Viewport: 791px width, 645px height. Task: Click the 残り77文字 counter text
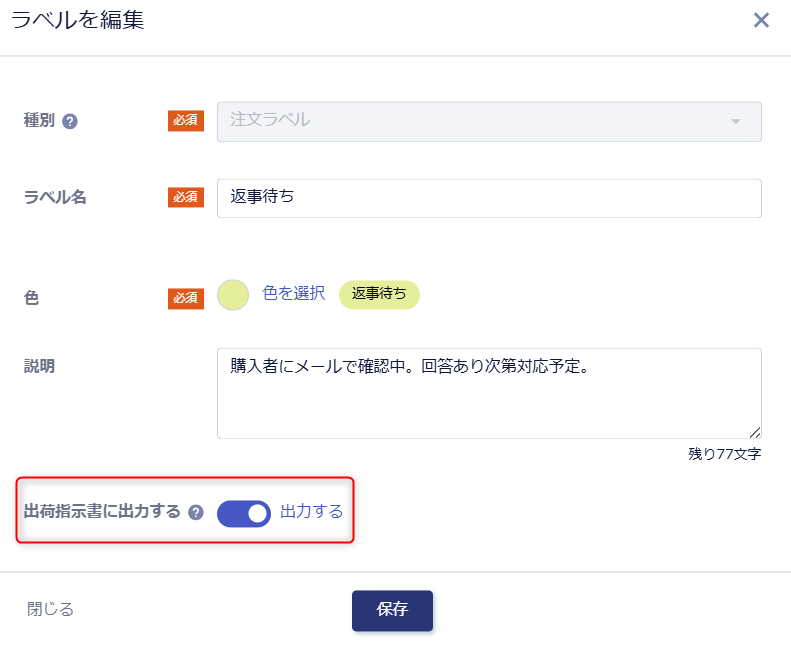pyautogui.click(x=724, y=454)
